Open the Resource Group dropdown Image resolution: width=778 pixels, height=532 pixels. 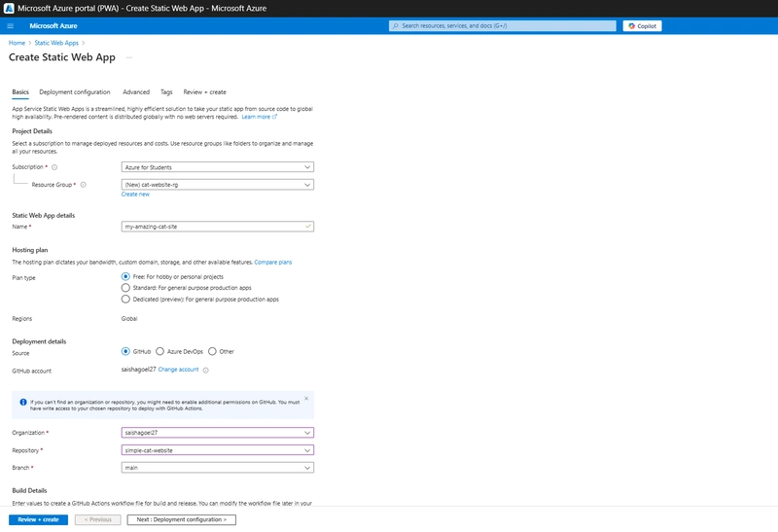point(217,185)
